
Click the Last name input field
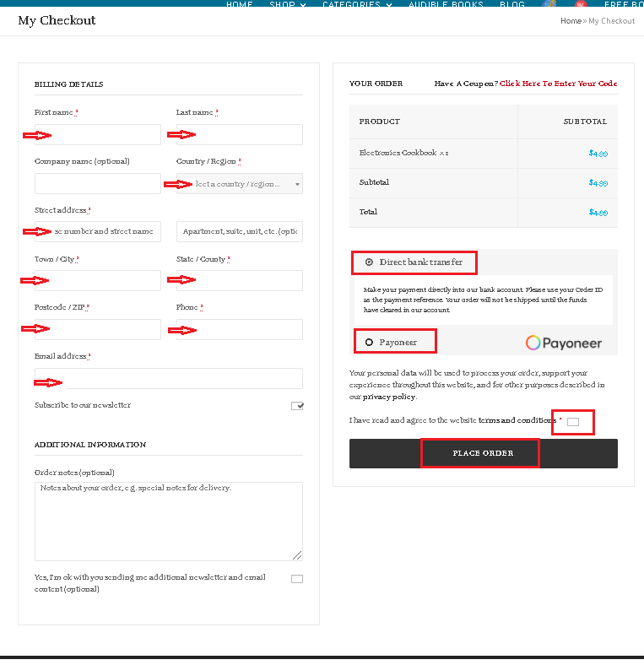click(x=239, y=134)
